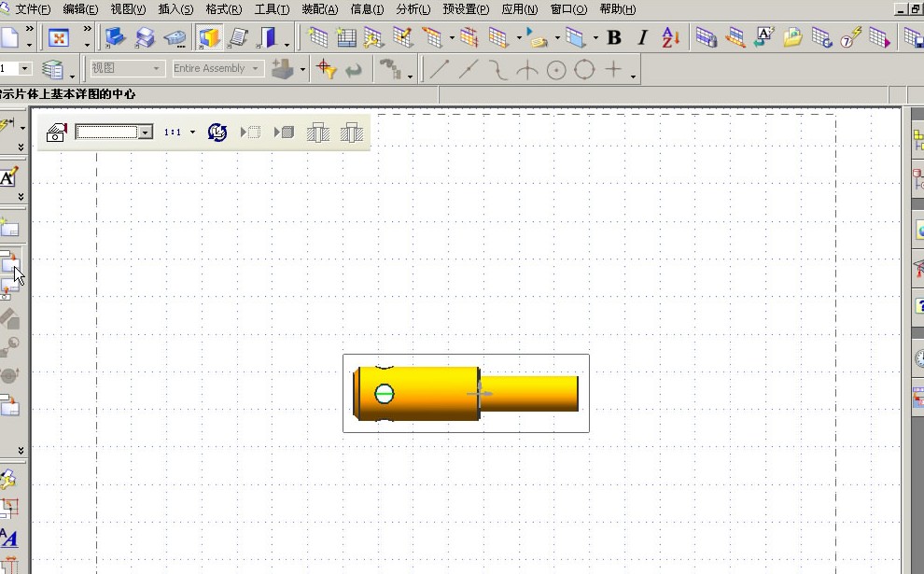Toggle Bold text formatting
This screenshot has width=924, height=574.
614,37
